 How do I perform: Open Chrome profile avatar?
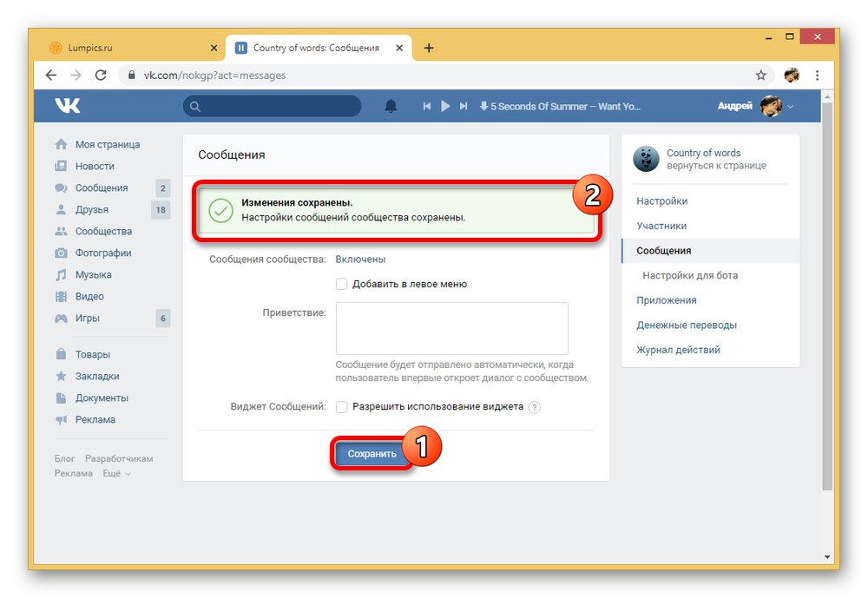pyautogui.click(x=792, y=76)
